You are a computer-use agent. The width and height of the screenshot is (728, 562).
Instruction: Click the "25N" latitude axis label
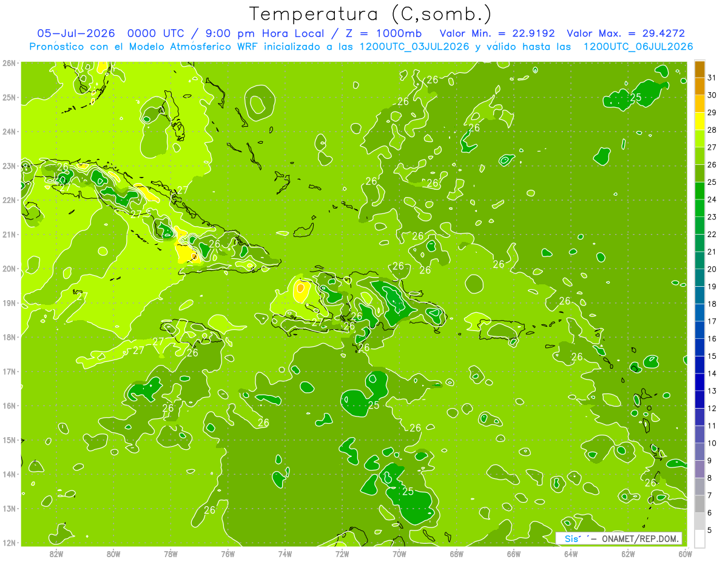(x=9, y=97)
